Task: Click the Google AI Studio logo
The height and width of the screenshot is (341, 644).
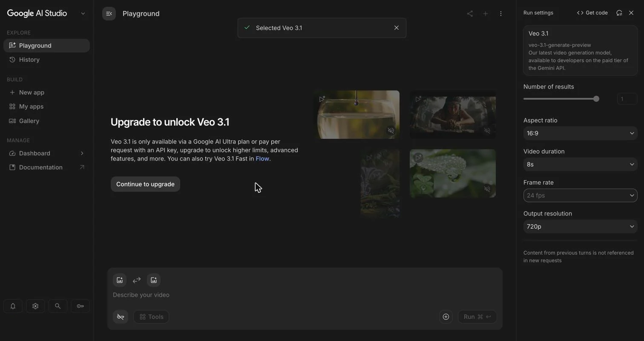Action: [37, 13]
